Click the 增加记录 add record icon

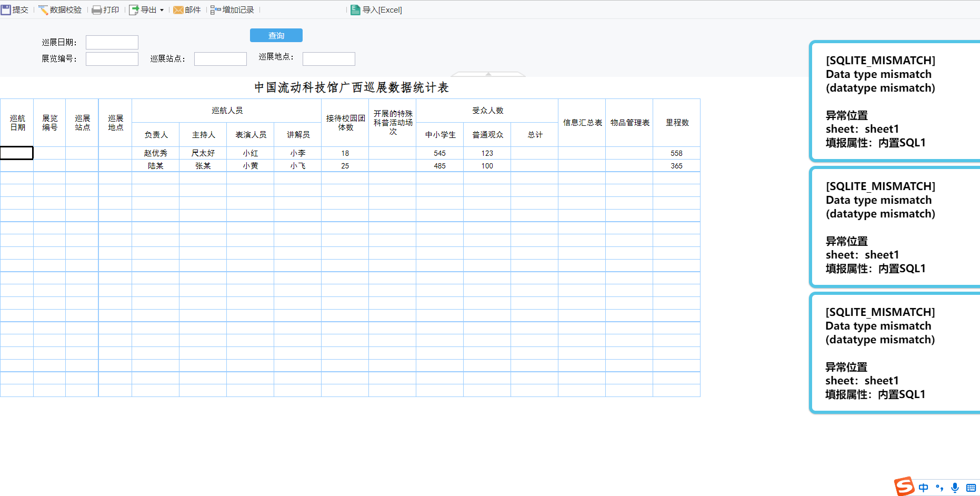coord(215,10)
